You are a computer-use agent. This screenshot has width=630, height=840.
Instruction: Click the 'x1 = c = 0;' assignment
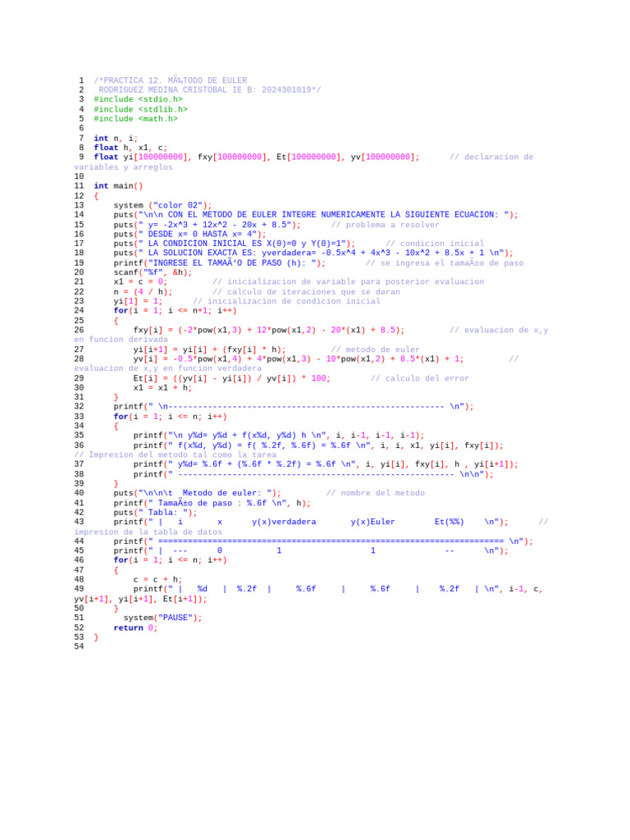pos(140,282)
